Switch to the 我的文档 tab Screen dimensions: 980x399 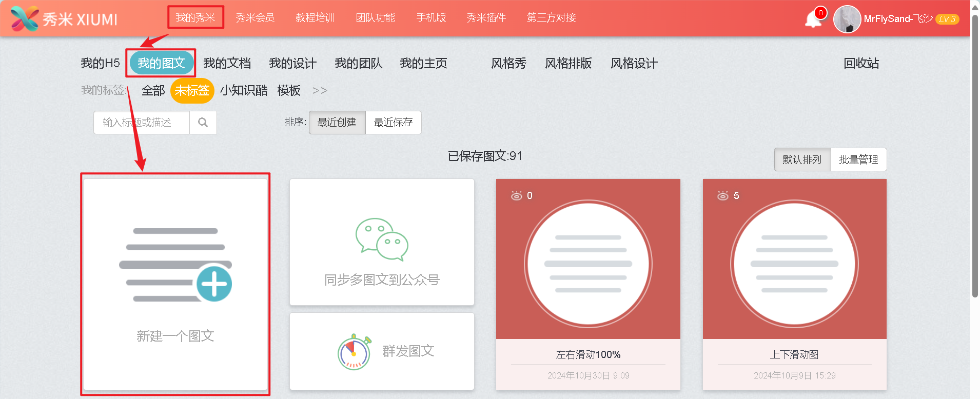tap(227, 63)
